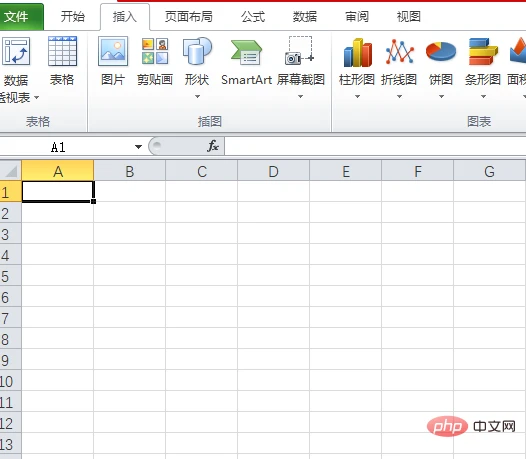This screenshot has width=526, height=459.
Task: Switch to the Home (开始) tab
Action: [x=73, y=16]
